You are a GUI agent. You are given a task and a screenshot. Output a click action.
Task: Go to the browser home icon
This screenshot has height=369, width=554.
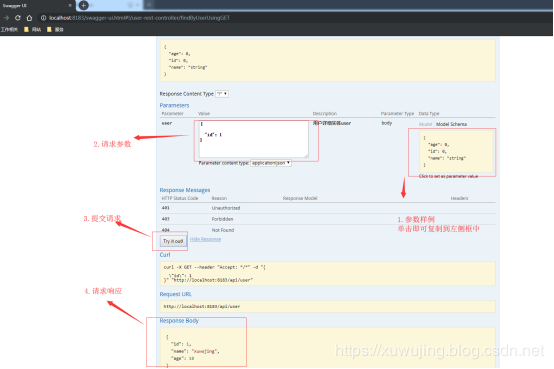tap(29, 18)
